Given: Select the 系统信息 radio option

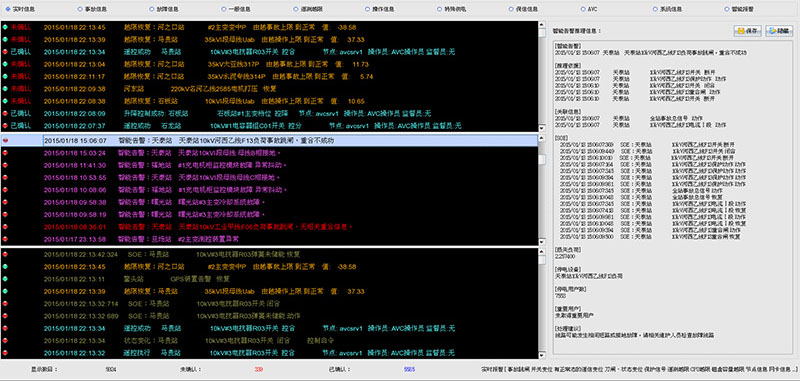Looking at the screenshot, I should [x=655, y=9].
